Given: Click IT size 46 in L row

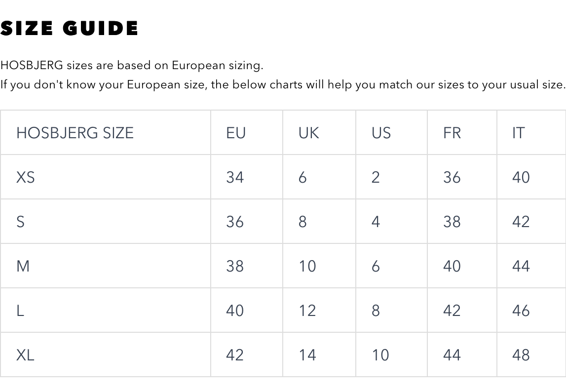Looking at the screenshot, I should [x=521, y=311].
